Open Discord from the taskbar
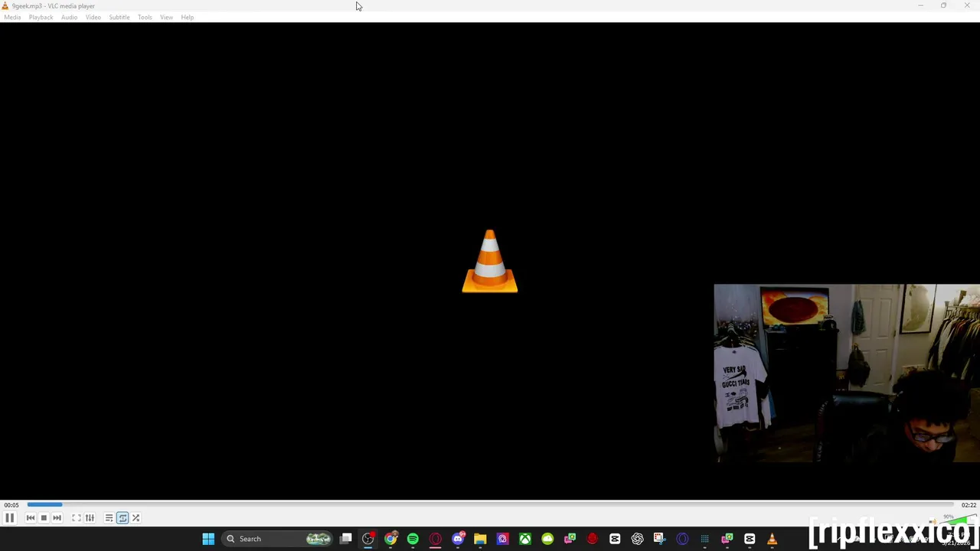Screen dimensions: 980x551 point(458,539)
